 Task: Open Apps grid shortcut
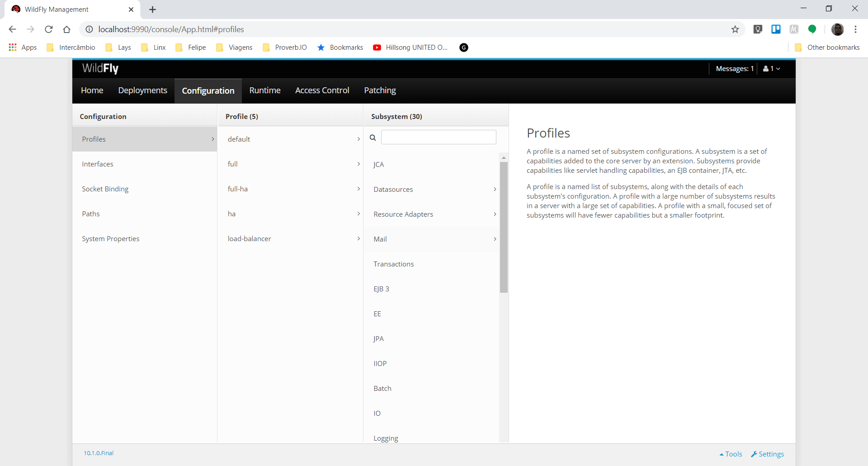pos(23,48)
